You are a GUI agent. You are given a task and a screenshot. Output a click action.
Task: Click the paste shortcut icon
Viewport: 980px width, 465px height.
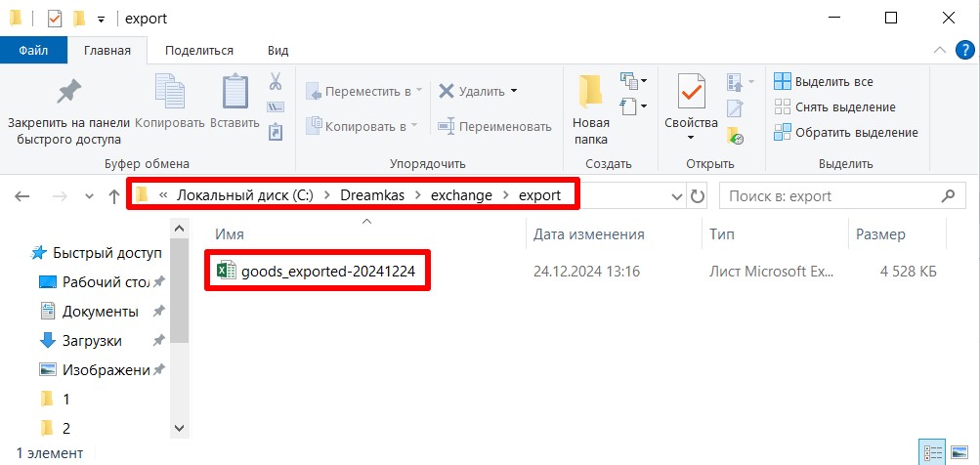pos(276,131)
